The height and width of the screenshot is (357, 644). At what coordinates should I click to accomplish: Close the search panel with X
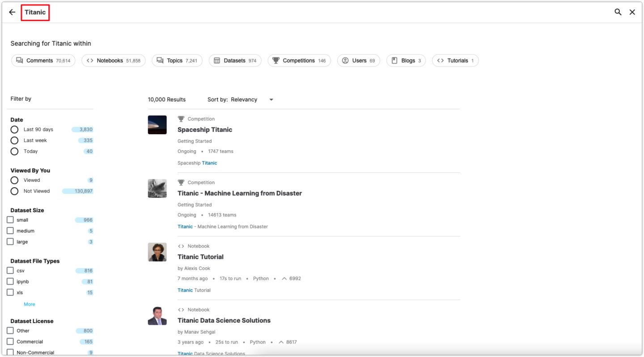tap(632, 12)
